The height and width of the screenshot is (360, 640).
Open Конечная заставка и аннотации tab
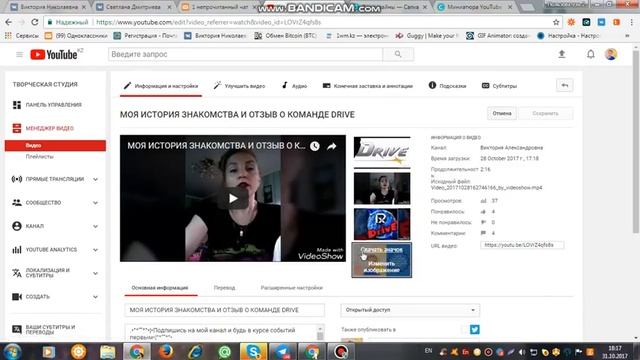(x=367, y=86)
